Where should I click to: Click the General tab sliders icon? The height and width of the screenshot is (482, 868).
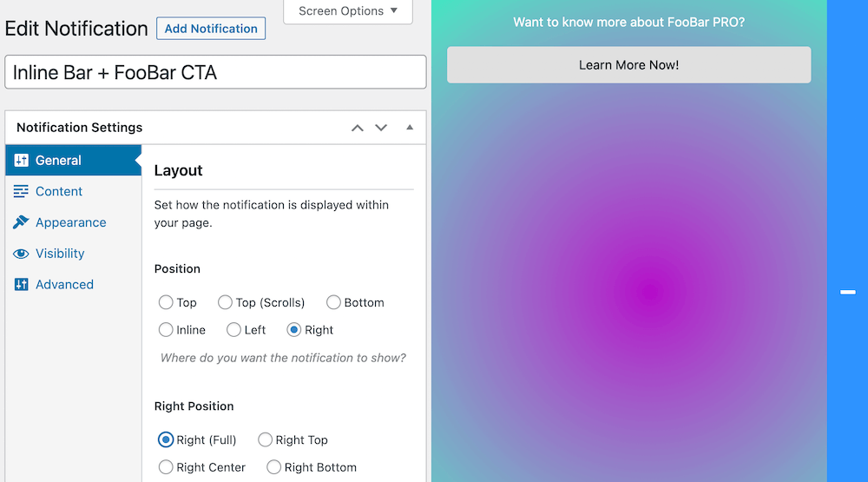[x=21, y=160]
